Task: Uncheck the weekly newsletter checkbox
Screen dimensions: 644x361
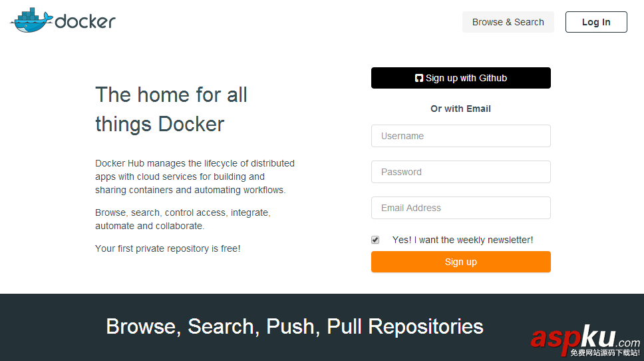Action: 375,240
